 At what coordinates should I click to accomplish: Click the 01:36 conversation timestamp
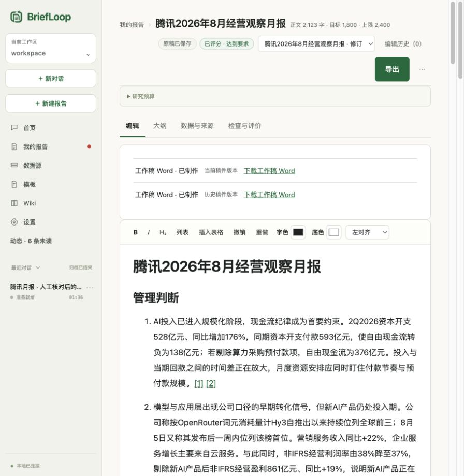(76, 297)
